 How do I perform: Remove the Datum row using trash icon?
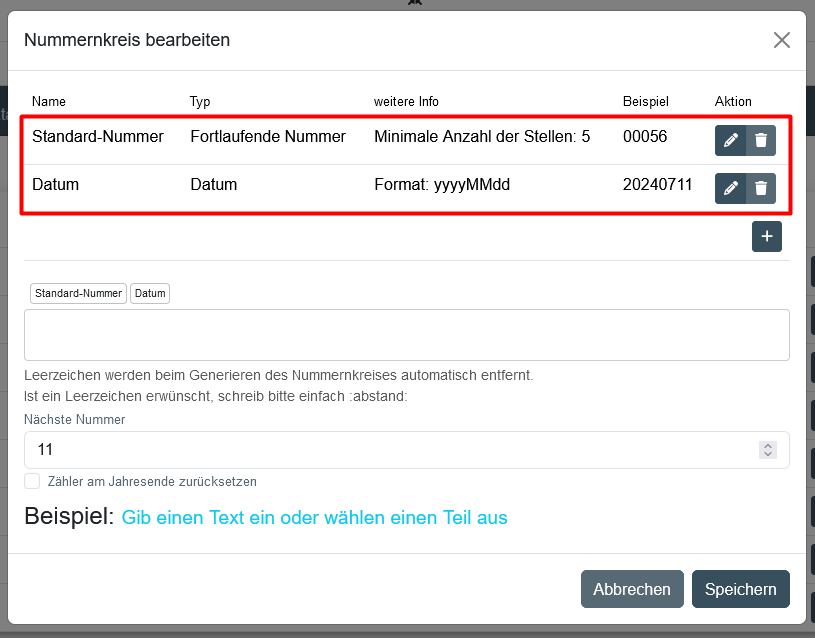(761, 188)
